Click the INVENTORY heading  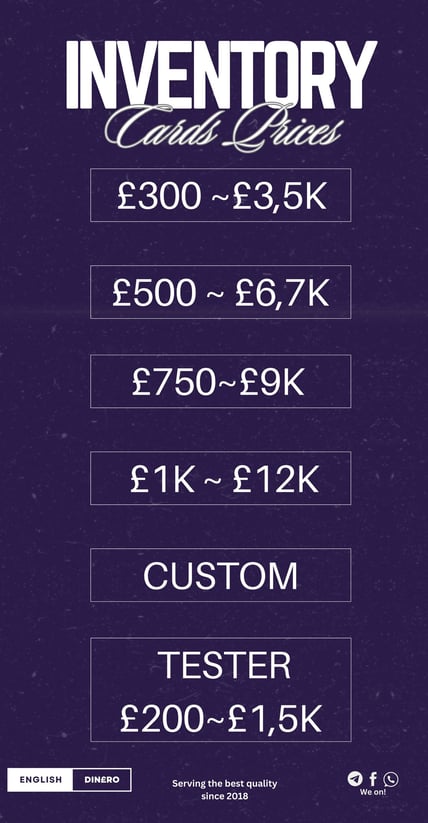point(221,74)
